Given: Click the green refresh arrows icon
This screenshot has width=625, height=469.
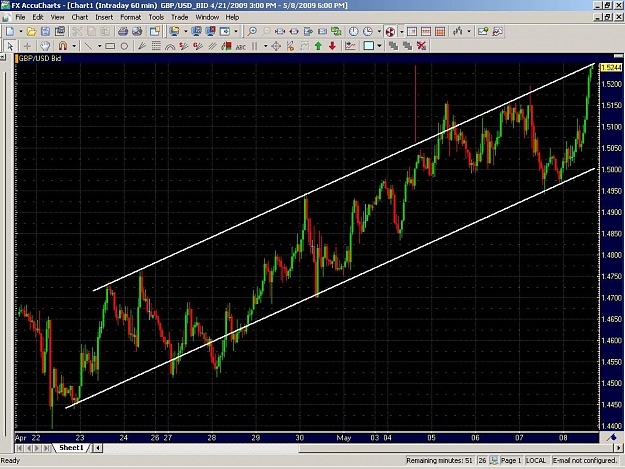Looking at the screenshot, I should [336, 31].
